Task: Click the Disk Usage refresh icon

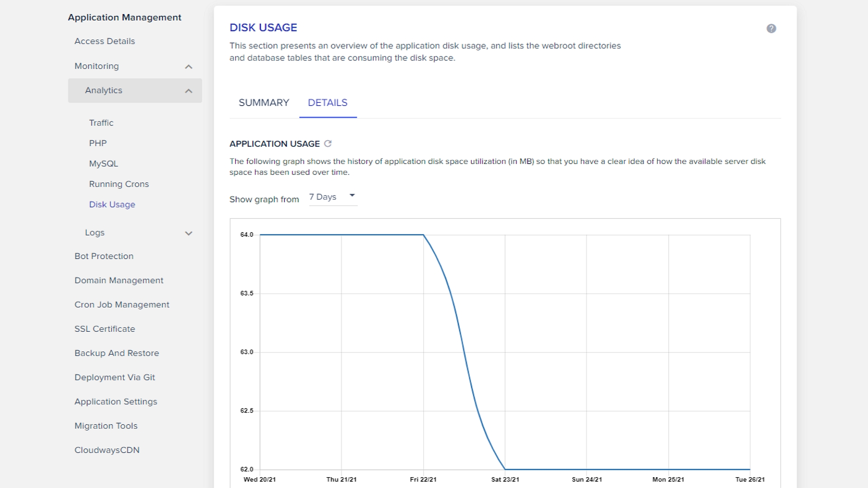Action: (x=328, y=144)
